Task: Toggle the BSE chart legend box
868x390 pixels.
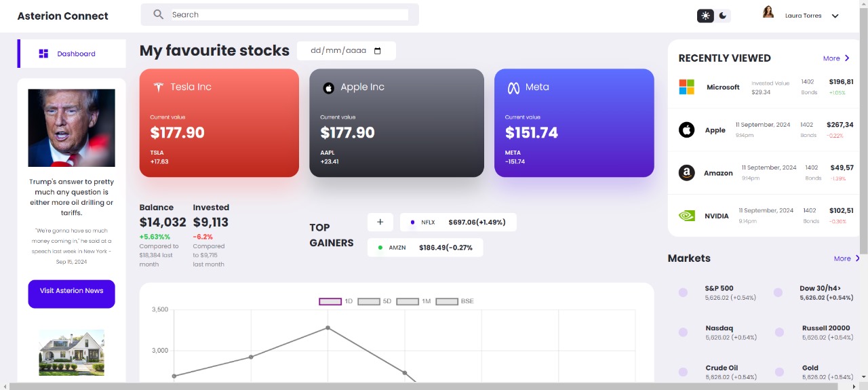Action: click(x=447, y=301)
